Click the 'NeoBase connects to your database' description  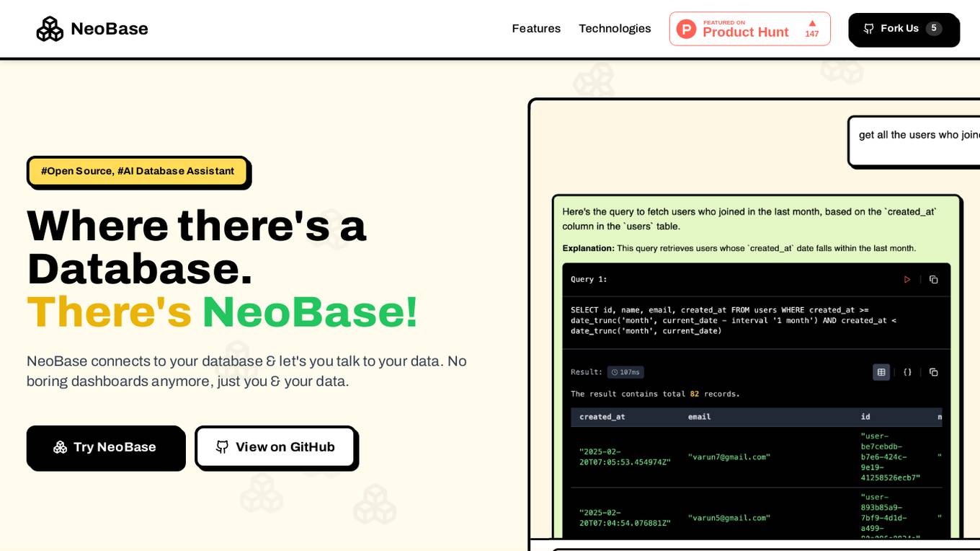[246, 371]
